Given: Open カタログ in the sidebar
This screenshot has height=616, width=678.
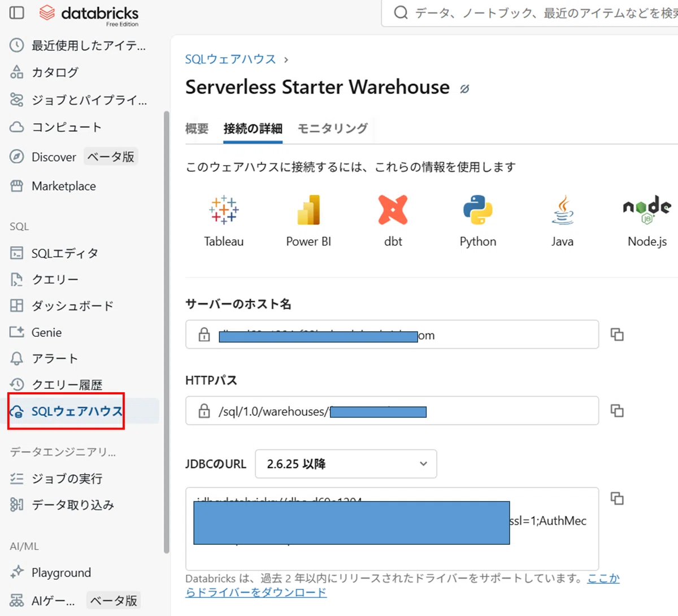Looking at the screenshot, I should (45, 72).
